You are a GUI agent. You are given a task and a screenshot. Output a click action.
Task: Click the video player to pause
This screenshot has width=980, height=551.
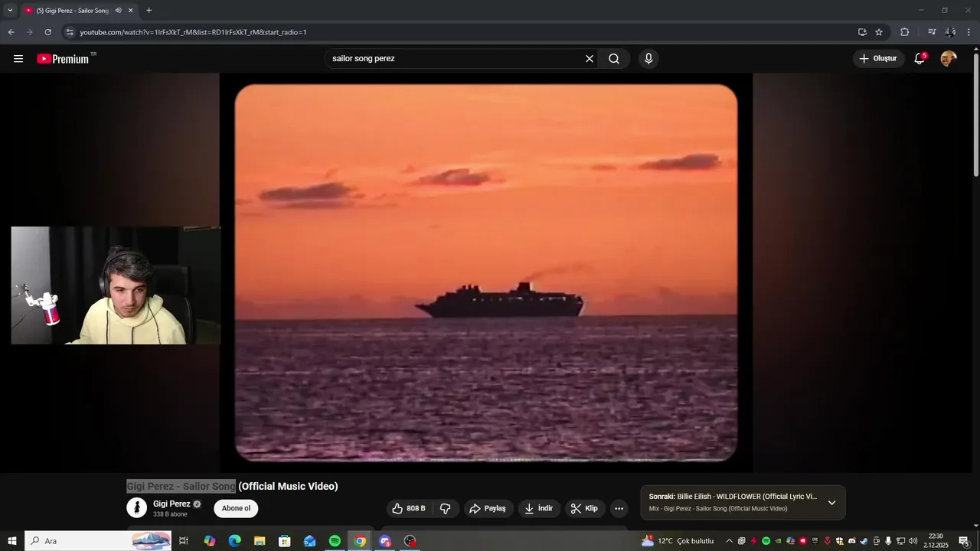[x=486, y=272]
